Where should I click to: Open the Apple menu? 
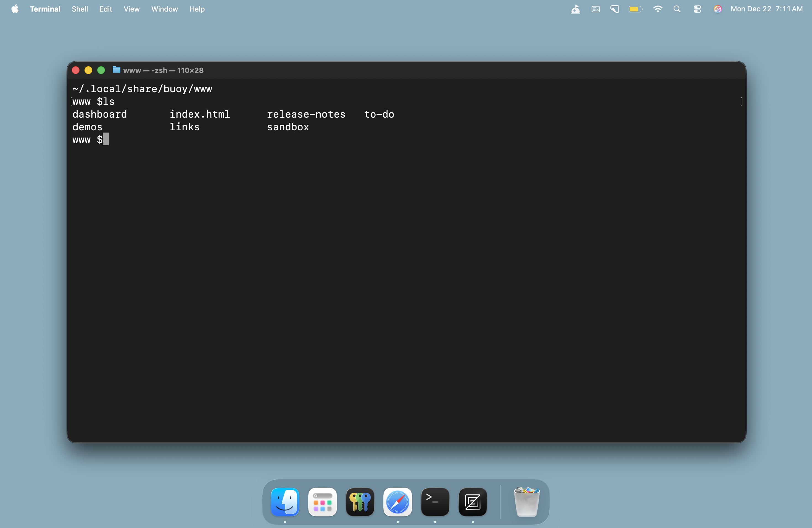(x=15, y=9)
